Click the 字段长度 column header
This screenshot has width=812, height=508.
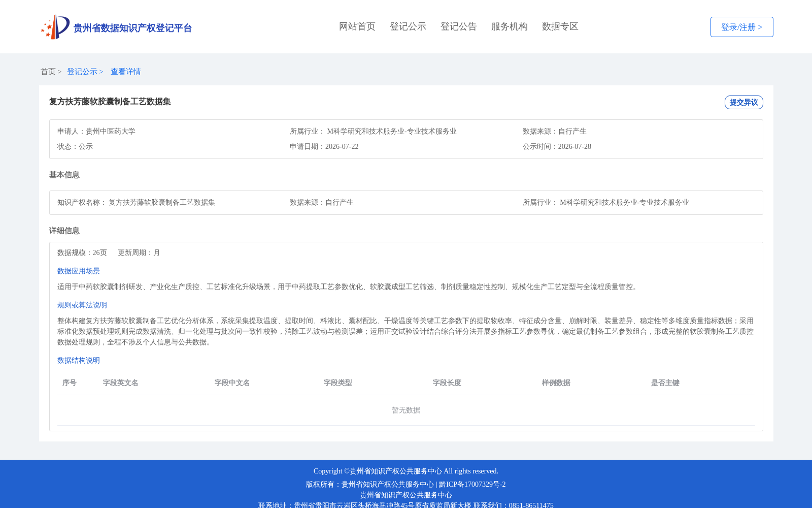point(447,383)
